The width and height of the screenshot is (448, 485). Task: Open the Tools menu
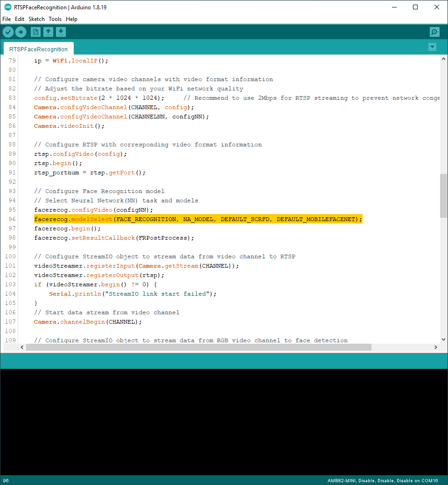[x=55, y=19]
